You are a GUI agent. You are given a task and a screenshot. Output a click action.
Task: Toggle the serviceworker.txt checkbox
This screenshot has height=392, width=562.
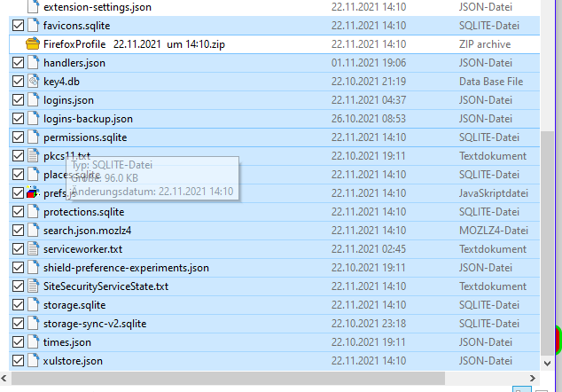click(18, 249)
